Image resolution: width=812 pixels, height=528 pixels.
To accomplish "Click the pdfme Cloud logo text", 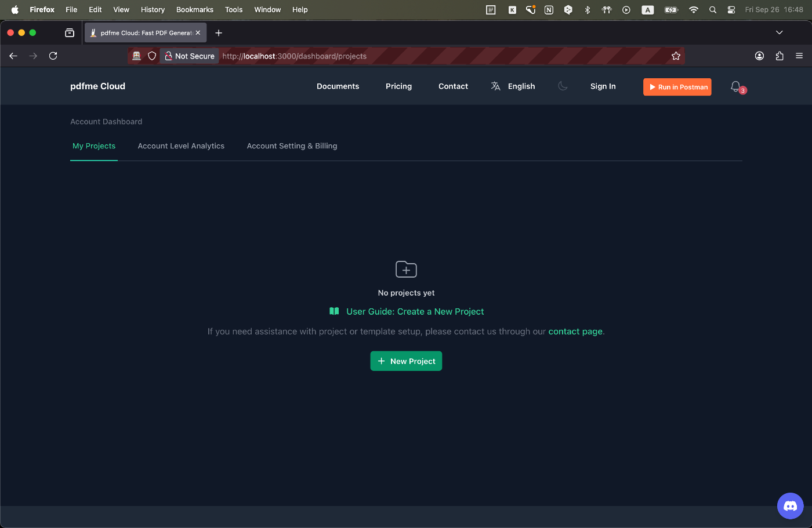I will pos(97,86).
